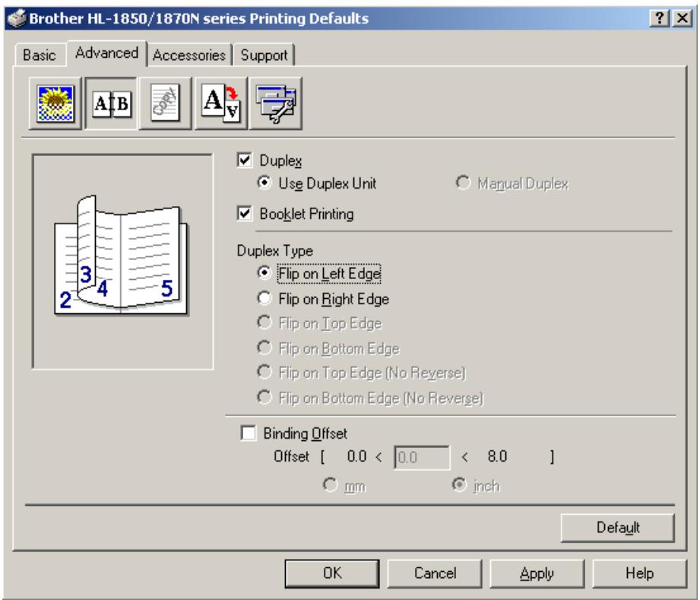
Task: Close the Printing Defaults dialog
Action: pyautogui.click(x=683, y=18)
